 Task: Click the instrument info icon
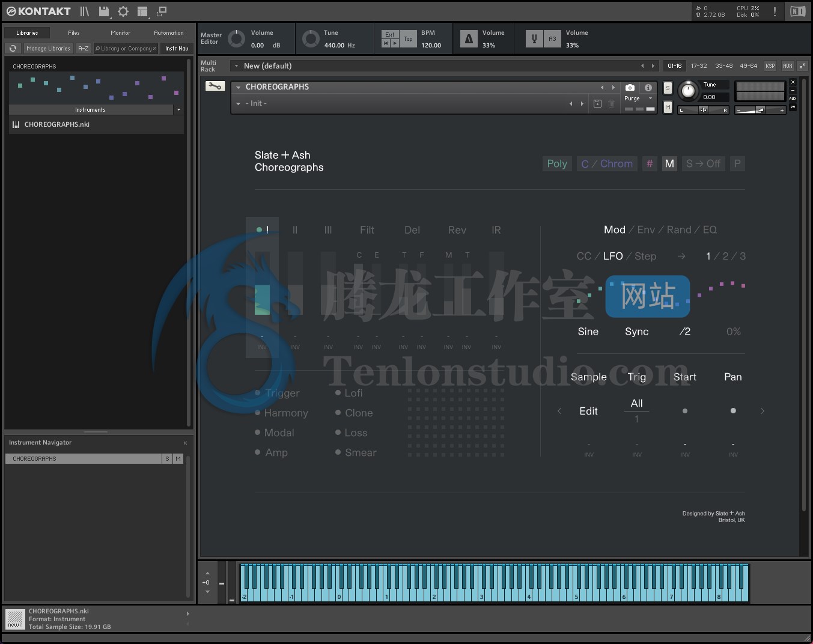click(x=648, y=88)
